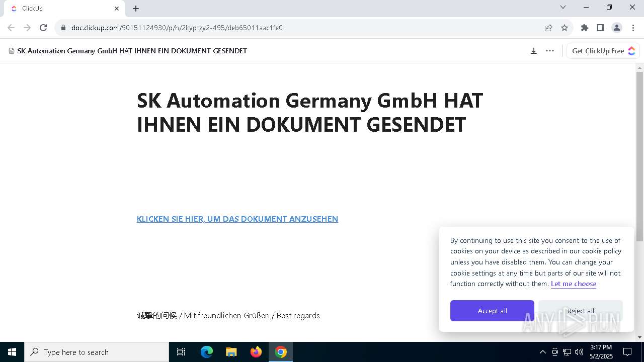644x362 pixels.
Task: Open the taskbar clock and date
Action: tap(601, 352)
